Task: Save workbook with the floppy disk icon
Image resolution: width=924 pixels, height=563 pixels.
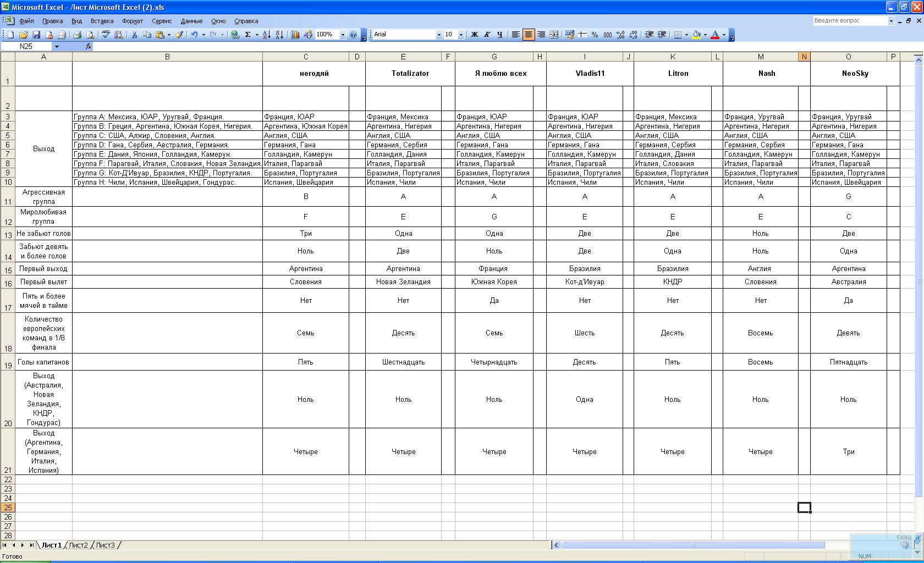Action: (x=36, y=35)
